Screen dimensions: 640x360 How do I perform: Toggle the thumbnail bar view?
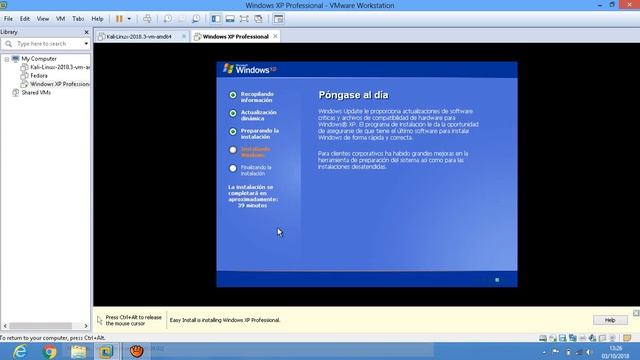(x=230, y=19)
